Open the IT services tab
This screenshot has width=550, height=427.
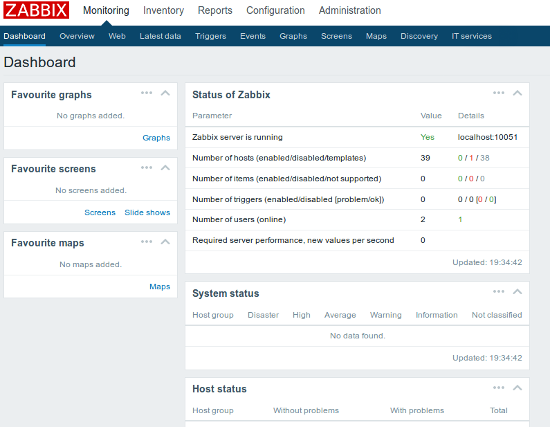click(471, 36)
